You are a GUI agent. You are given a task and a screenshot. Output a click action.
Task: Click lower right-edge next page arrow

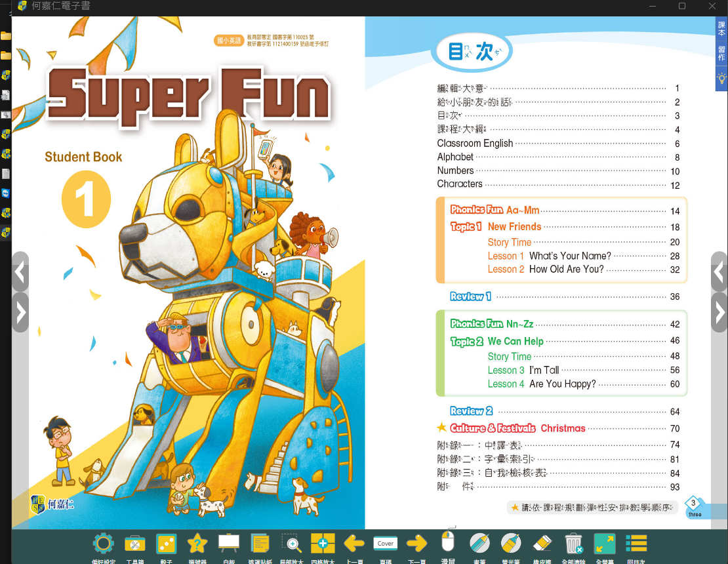click(719, 312)
